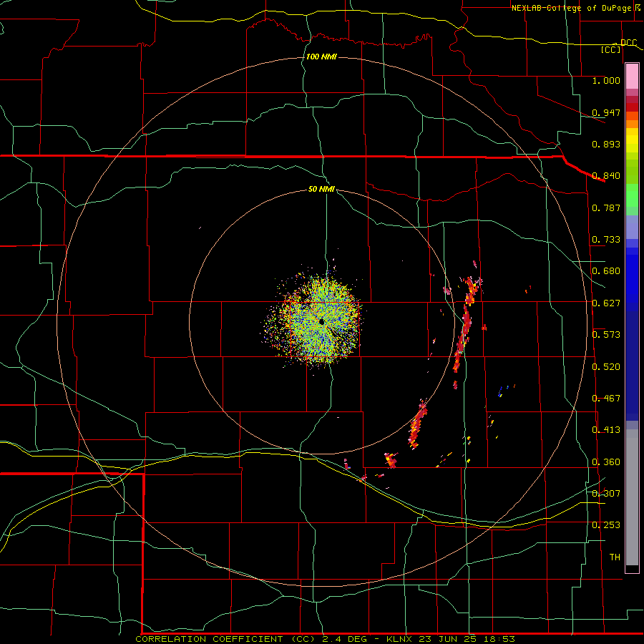The width and height of the screenshot is (644, 644).
Task: Click the 100 NMI range ring label
Action: click(x=321, y=57)
